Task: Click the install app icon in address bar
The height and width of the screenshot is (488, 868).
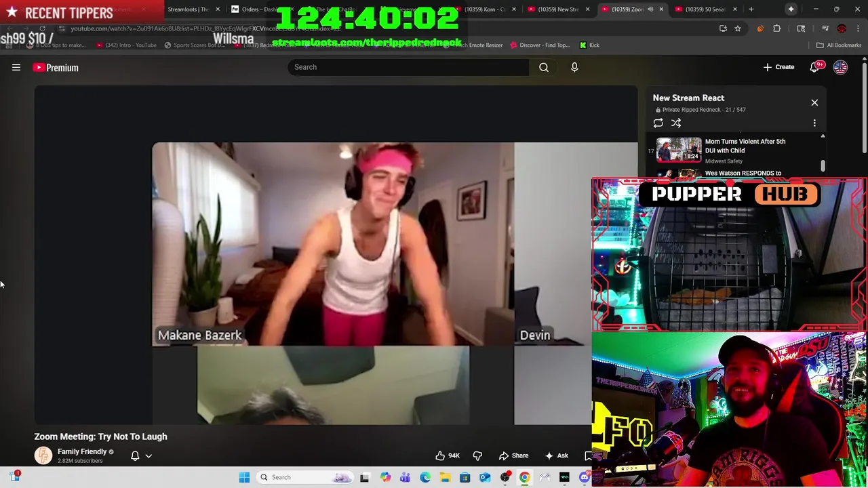Action: pyautogui.click(x=723, y=28)
